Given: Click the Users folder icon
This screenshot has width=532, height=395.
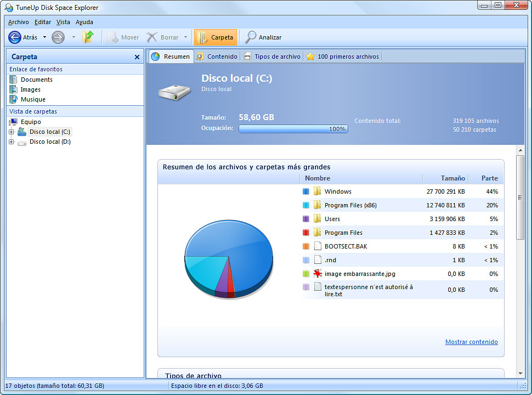Looking at the screenshot, I should tap(317, 218).
